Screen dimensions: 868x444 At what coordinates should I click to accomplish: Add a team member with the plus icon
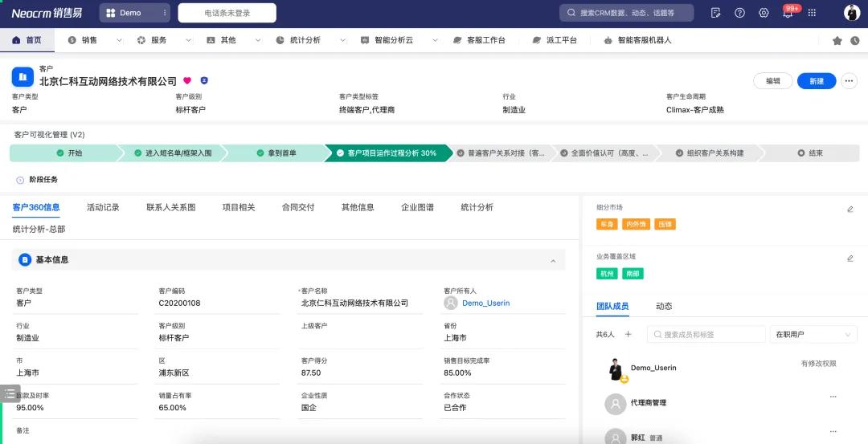click(628, 334)
